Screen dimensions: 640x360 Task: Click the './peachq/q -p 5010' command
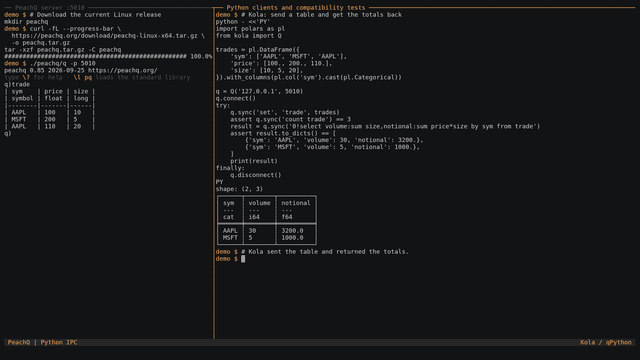[62, 63]
